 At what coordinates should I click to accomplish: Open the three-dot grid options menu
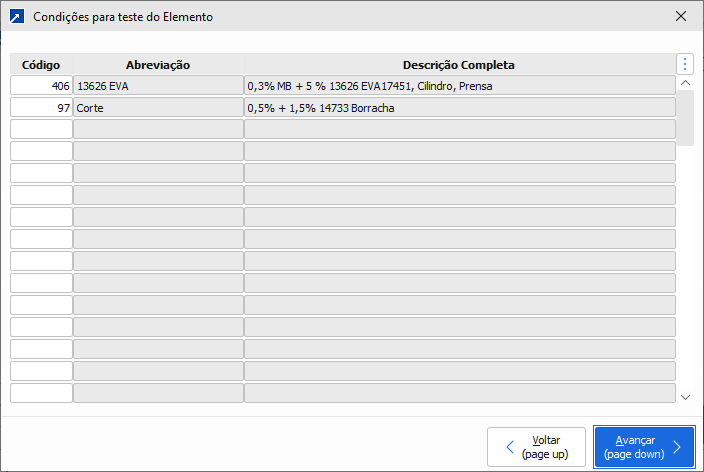(x=685, y=64)
